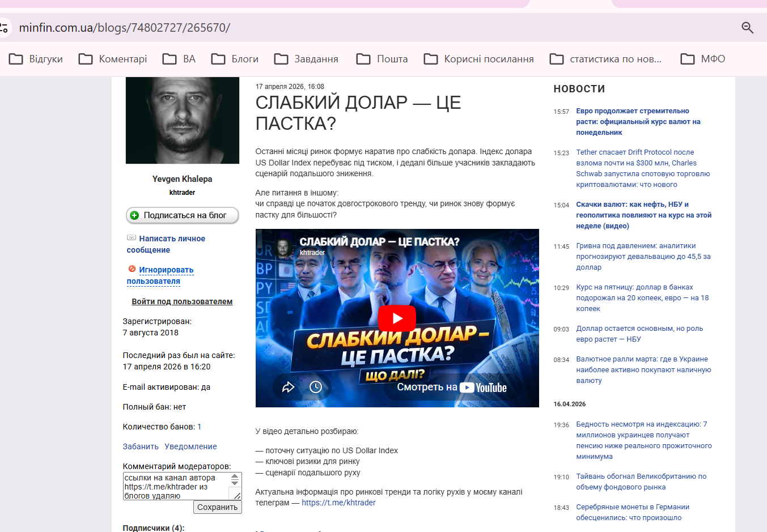767x532 pixels.
Task: Open the Пошта bookmarks folder
Action: point(382,59)
